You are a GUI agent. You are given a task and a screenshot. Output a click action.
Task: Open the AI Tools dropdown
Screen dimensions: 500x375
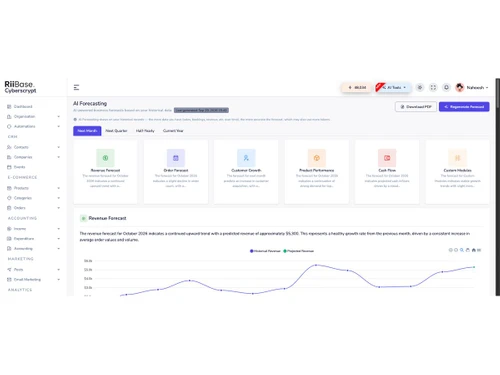(x=393, y=87)
